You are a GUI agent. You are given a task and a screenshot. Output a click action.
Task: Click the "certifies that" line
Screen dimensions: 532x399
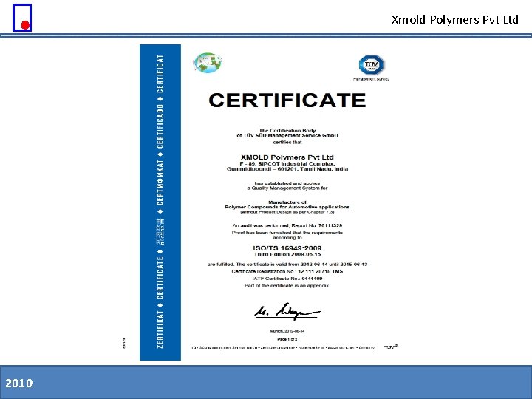point(287,142)
